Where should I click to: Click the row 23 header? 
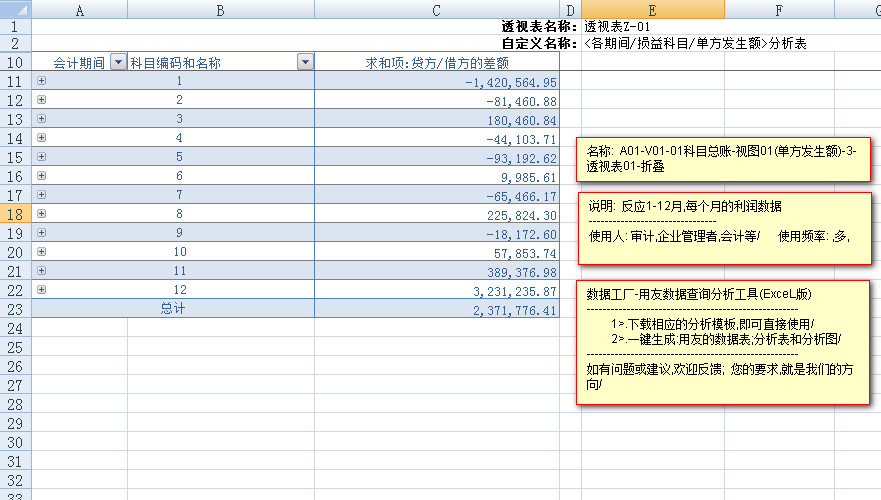[x=15, y=309]
